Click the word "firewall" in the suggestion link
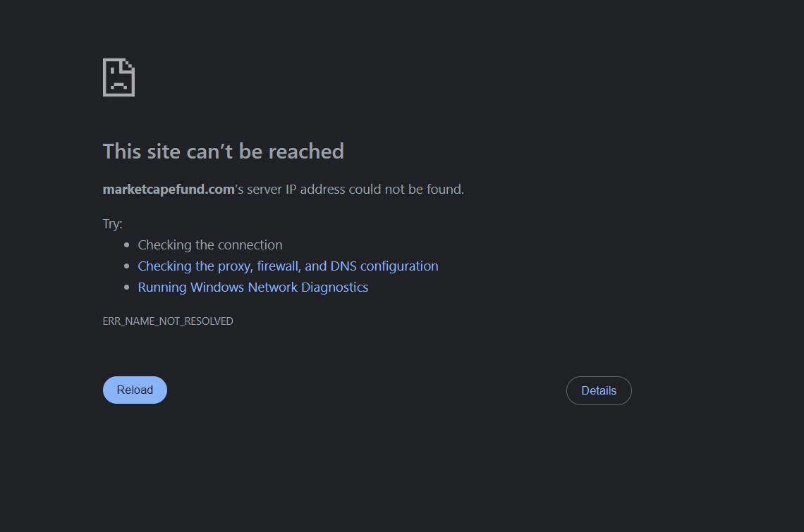 tap(278, 266)
